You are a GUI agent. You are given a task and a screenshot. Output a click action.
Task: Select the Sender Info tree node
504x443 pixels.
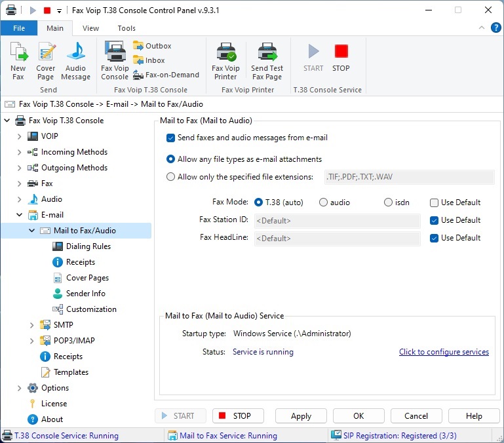(79, 294)
